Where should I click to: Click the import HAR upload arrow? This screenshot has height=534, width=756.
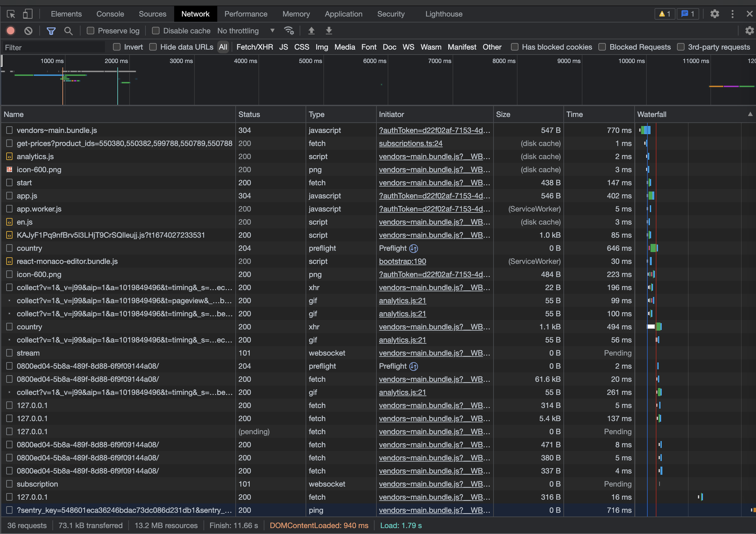point(311,31)
